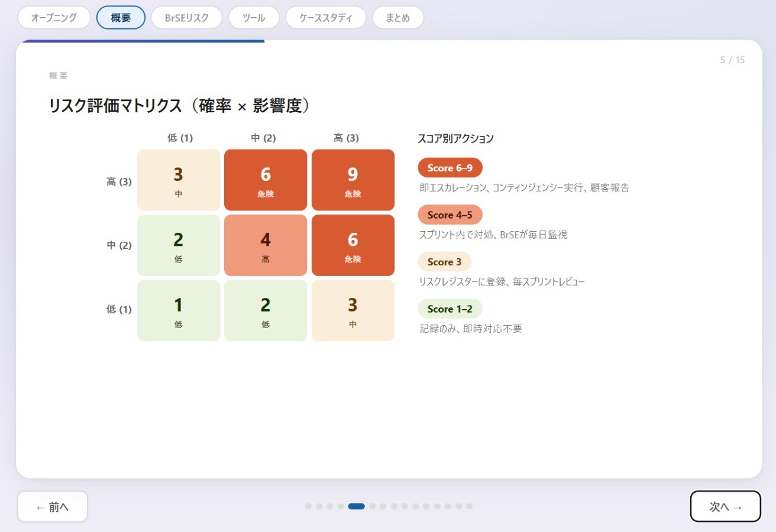776x532 pixels.
Task: Switch to the ツール tab
Action: (254, 18)
